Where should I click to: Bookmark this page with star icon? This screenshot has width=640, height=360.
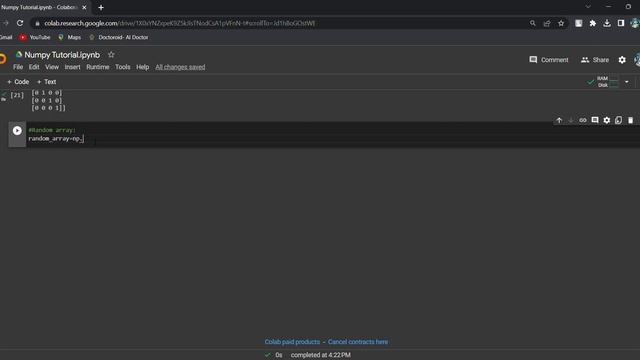[x=561, y=23]
